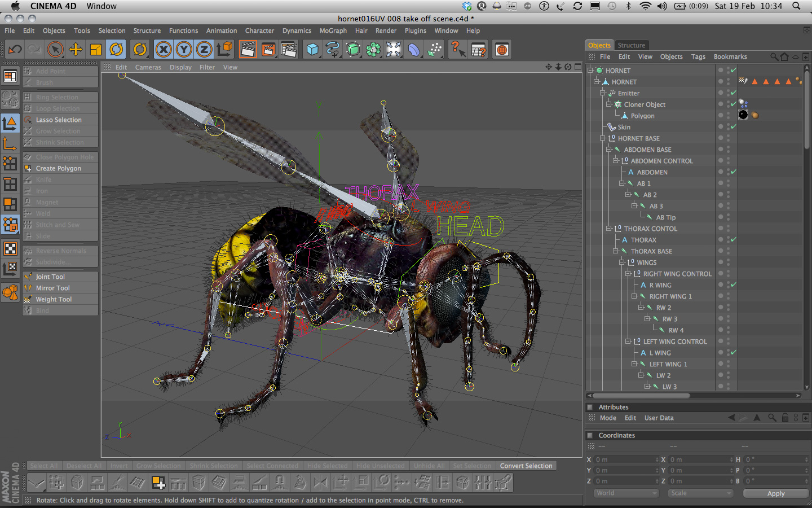Activate the Scale tool icon
The height and width of the screenshot is (508, 812).
coord(96,50)
